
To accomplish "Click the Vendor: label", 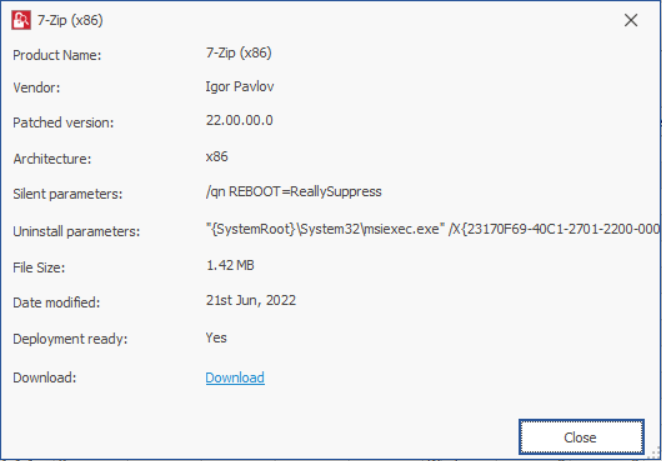I will [37, 88].
